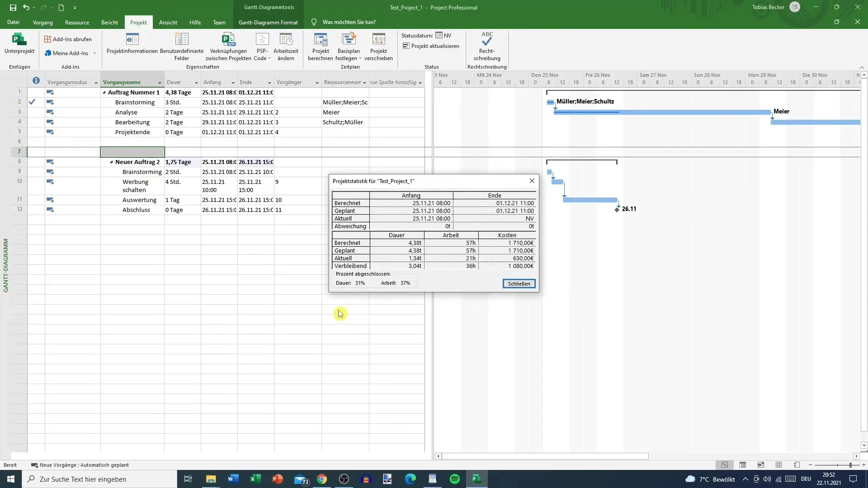This screenshot has width=868, height=488.
Task: Click the zoom in plus button
Action: point(863,465)
